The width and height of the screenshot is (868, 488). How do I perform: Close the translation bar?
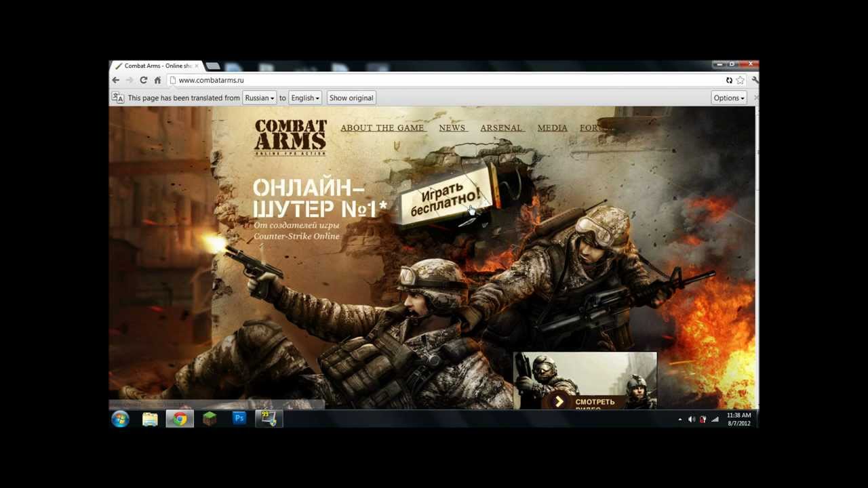point(756,98)
